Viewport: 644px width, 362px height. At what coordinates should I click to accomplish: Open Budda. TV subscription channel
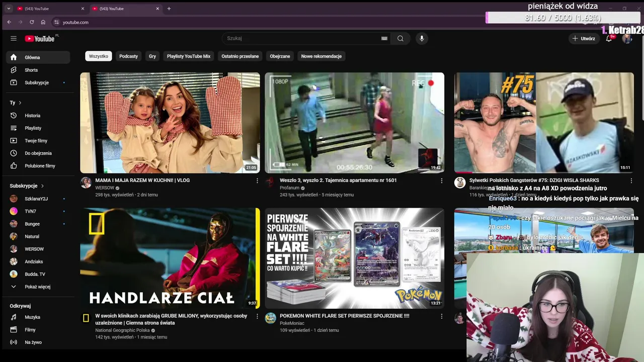(38, 274)
